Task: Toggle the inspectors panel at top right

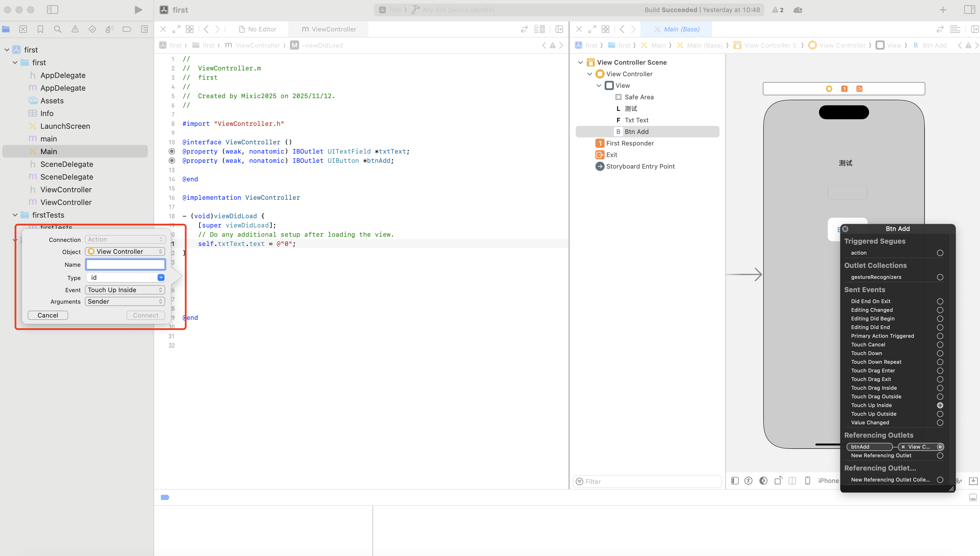Action: [x=969, y=10]
